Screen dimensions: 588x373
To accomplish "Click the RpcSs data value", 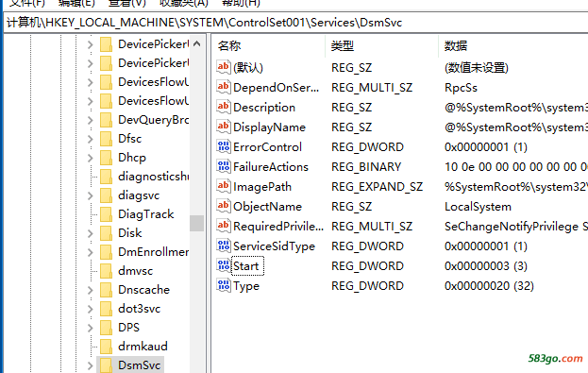I will pyautogui.click(x=461, y=88).
